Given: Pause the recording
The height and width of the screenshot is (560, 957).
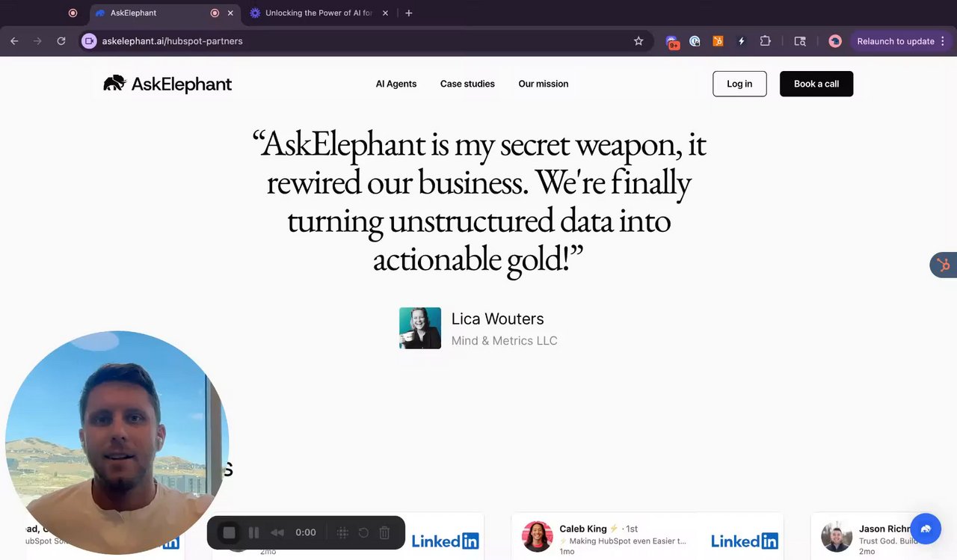Looking at the screenshot, I should pyautogui.click(x=253, y=532).
